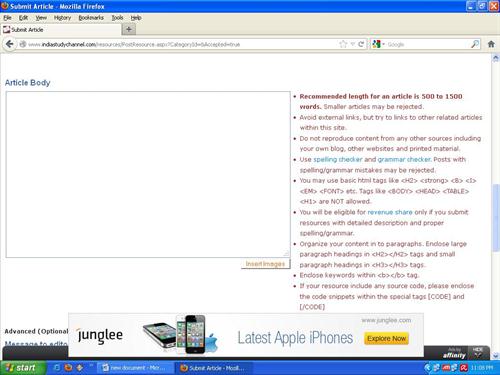Maximize or restore the Firefox window
500x375 pixels.
click(x=482, y=6)
